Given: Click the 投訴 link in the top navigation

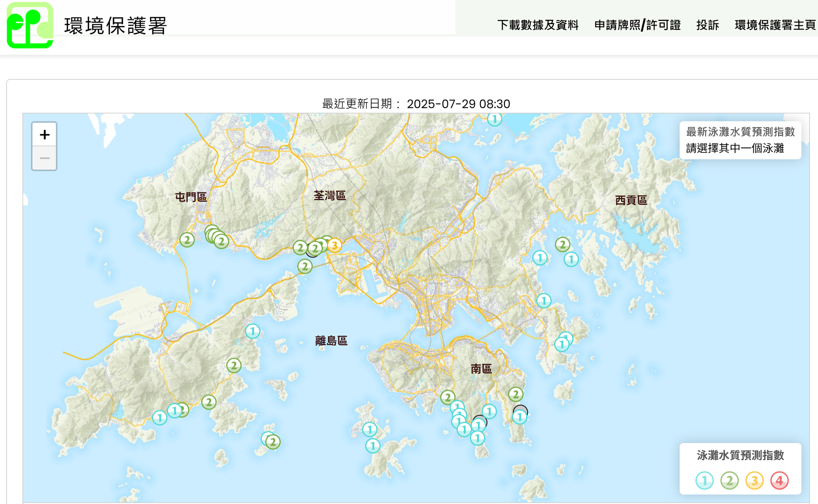Looking at the screenshot, I should coord(708,25).
